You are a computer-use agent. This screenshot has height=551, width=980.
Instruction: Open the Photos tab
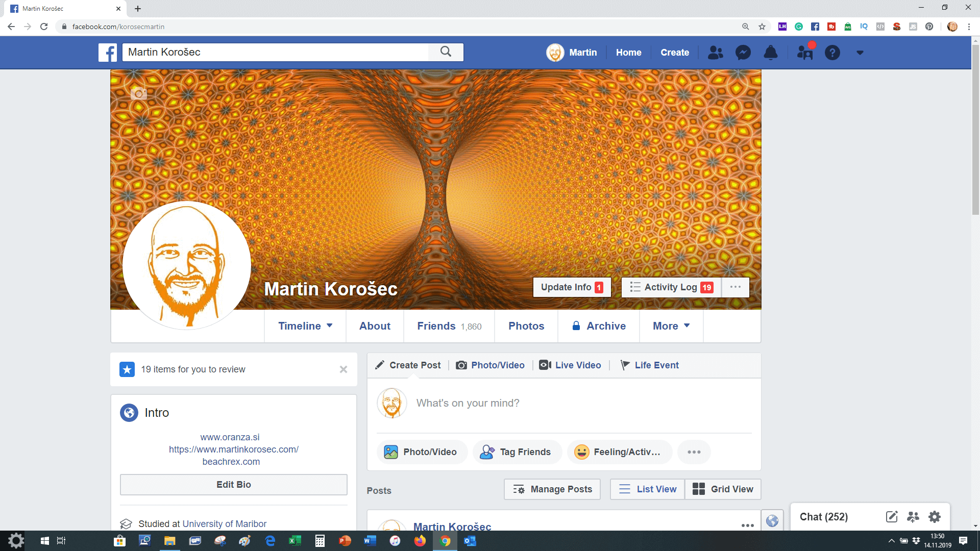tap(526, 326)
